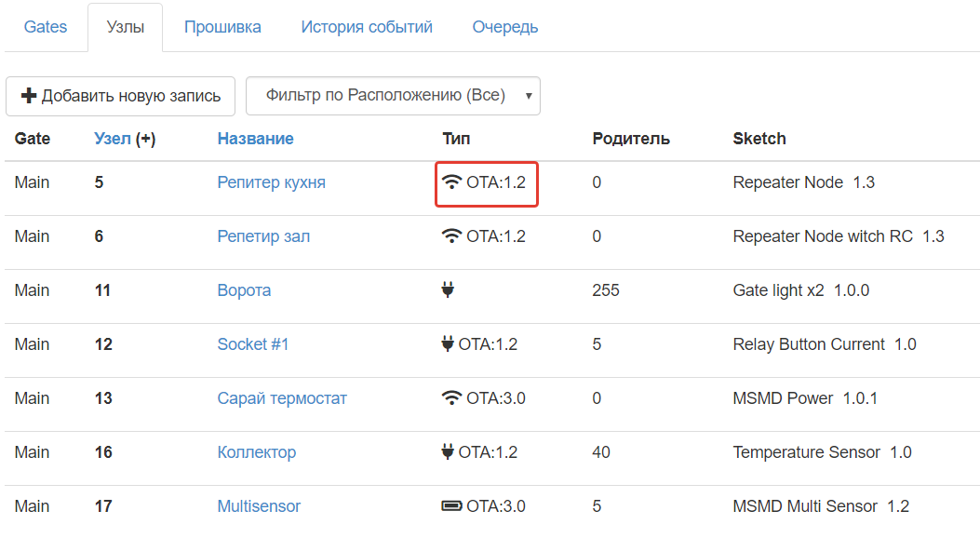Open the Очередь tab
Screen dimensions: 980x538
(505, 27)
